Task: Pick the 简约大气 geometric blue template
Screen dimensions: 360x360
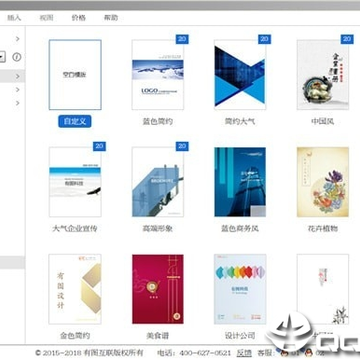Action: 240,75
